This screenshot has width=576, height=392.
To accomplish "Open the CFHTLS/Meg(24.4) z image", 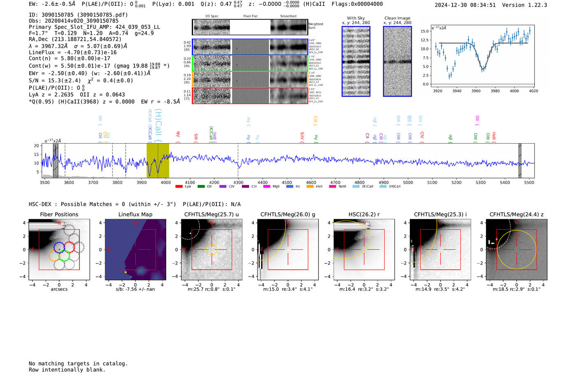I will click(x=516, y=250).
